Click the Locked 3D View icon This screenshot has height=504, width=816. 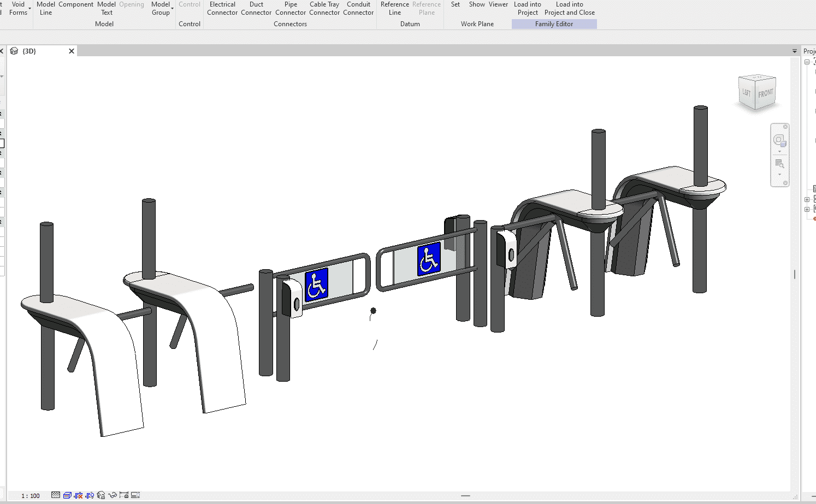click(x=101, y=495)
